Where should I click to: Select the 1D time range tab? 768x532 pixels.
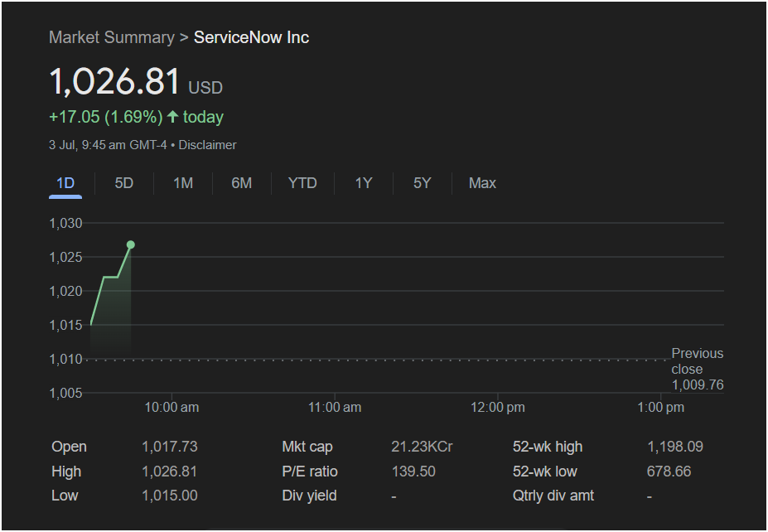[65, 183]
